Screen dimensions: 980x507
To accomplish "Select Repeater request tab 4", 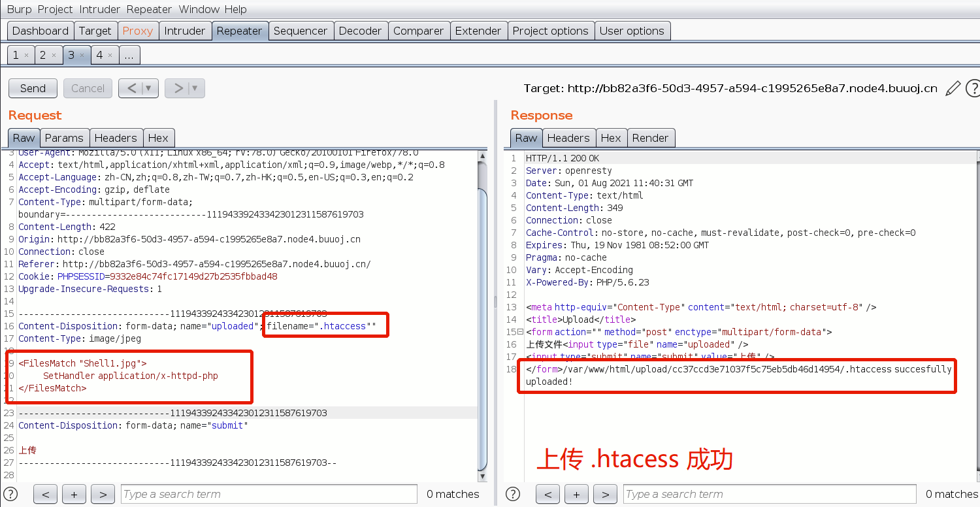I will click(x=99, y=55).
